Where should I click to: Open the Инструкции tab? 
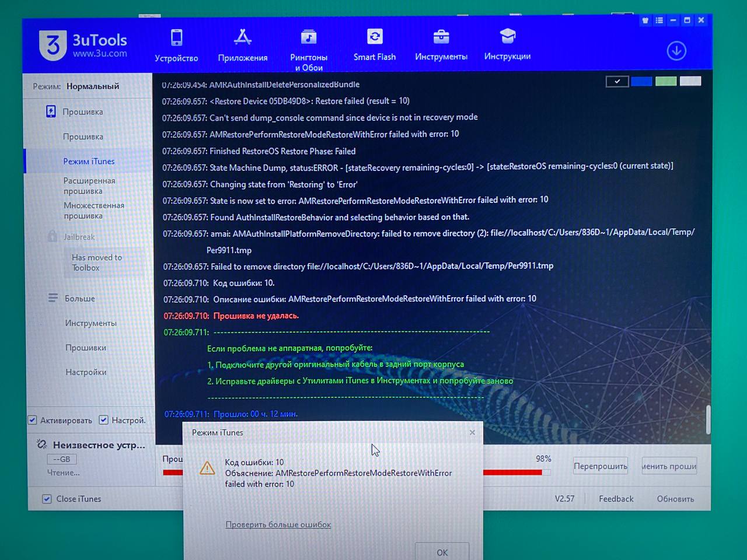tap(507, 45)
